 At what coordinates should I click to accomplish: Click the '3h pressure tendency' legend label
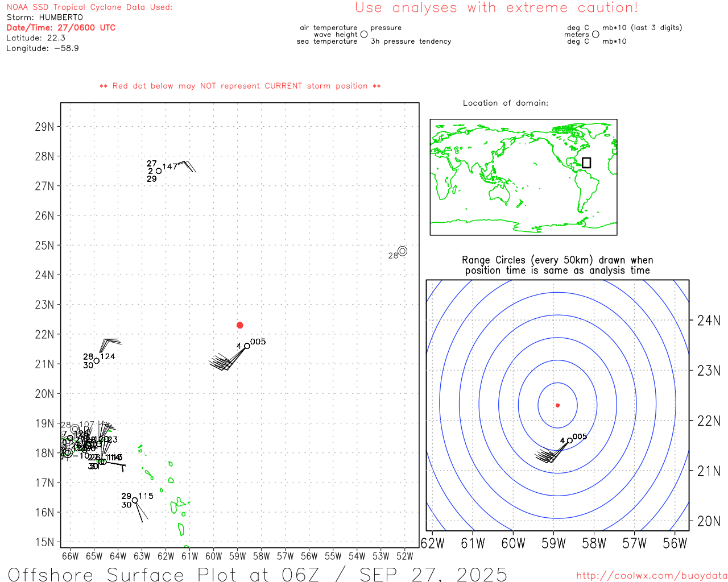(x=411, y=41)
